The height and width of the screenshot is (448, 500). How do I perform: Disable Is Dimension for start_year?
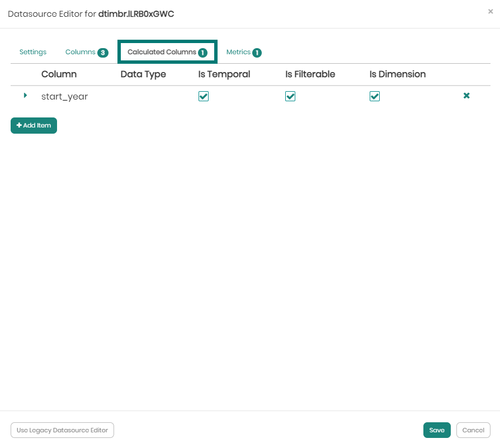coord(375,96)
